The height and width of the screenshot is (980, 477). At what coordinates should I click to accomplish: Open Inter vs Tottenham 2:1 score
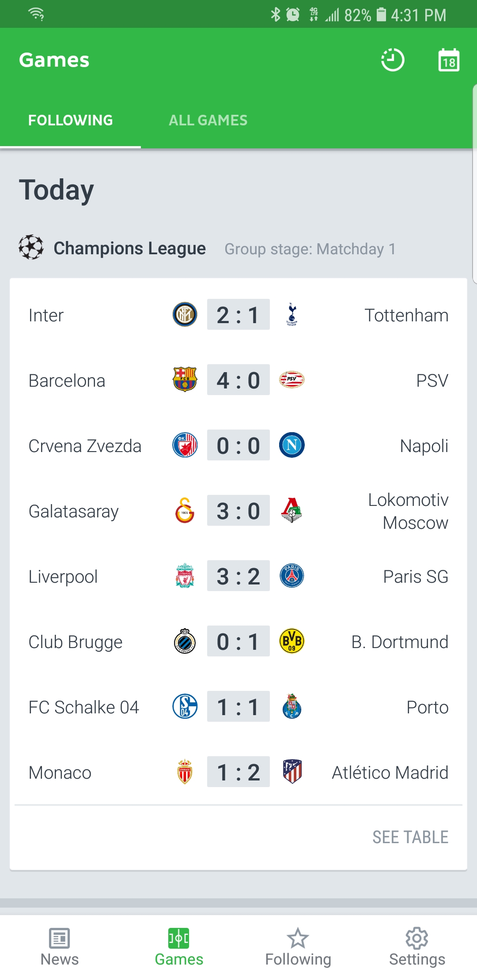point(238,315)
